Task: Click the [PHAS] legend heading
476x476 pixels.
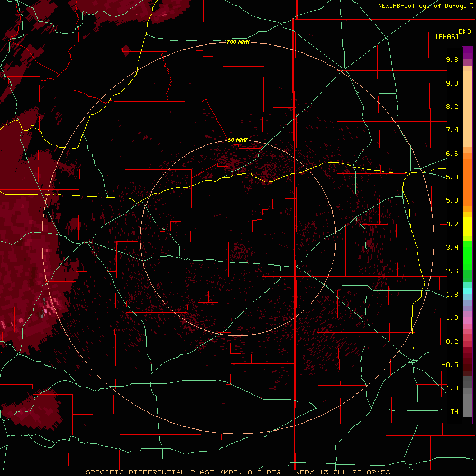Action: click(447, 36)
